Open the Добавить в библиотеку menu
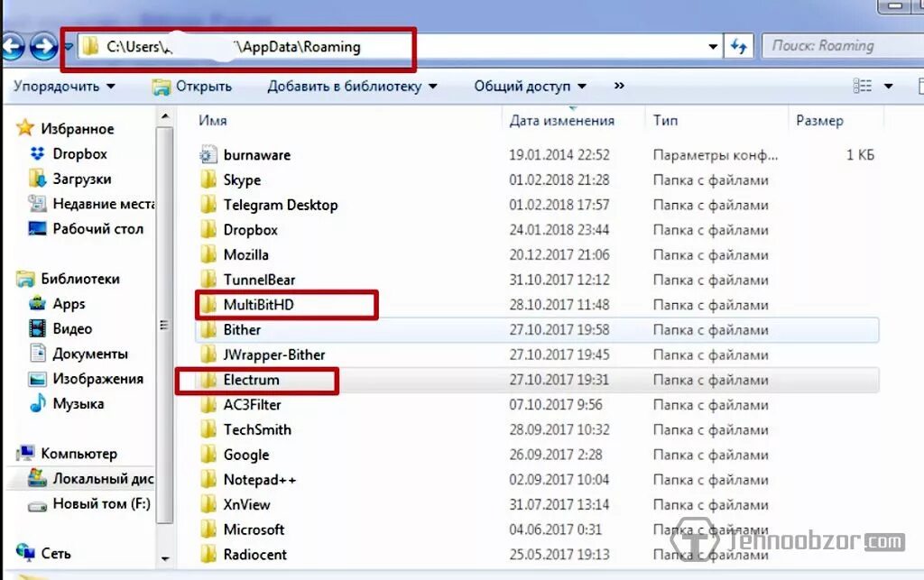This screenshot has height=580, width=924. tap(353, 86)
